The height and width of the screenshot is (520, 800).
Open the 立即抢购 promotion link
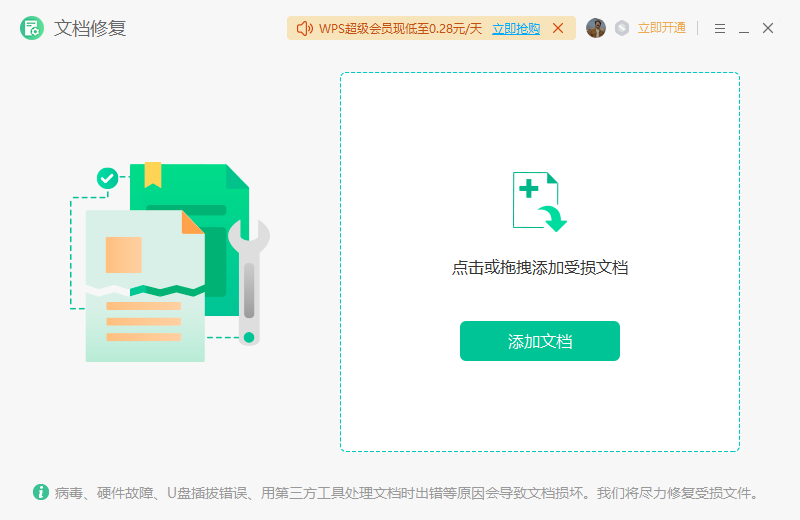coord(516,29)
